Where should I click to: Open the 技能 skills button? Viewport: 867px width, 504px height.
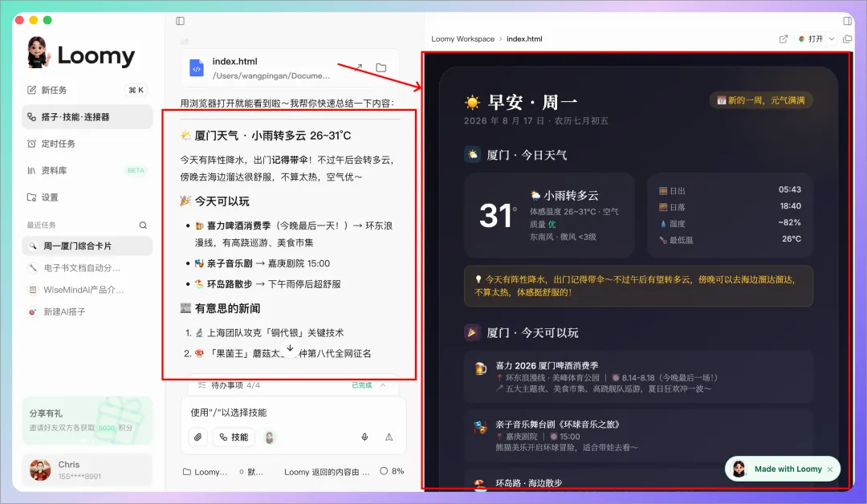[234, 437]
